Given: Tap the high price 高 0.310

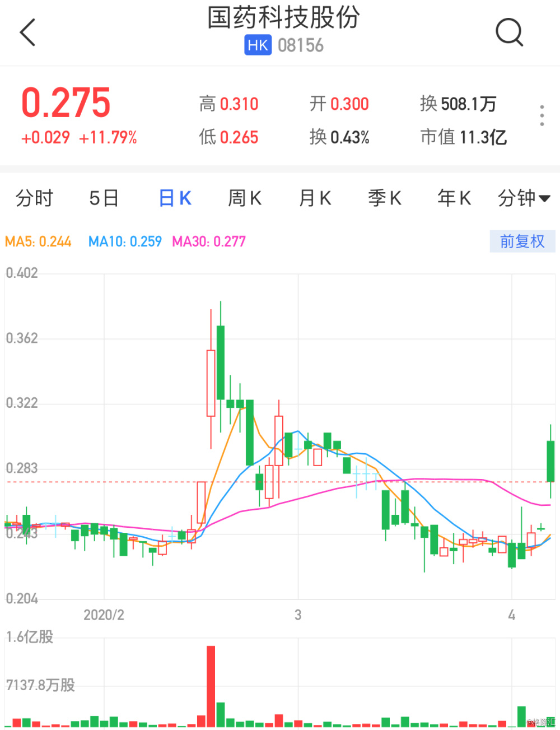Looking at the screenshot, I should (x=228, y=104).
